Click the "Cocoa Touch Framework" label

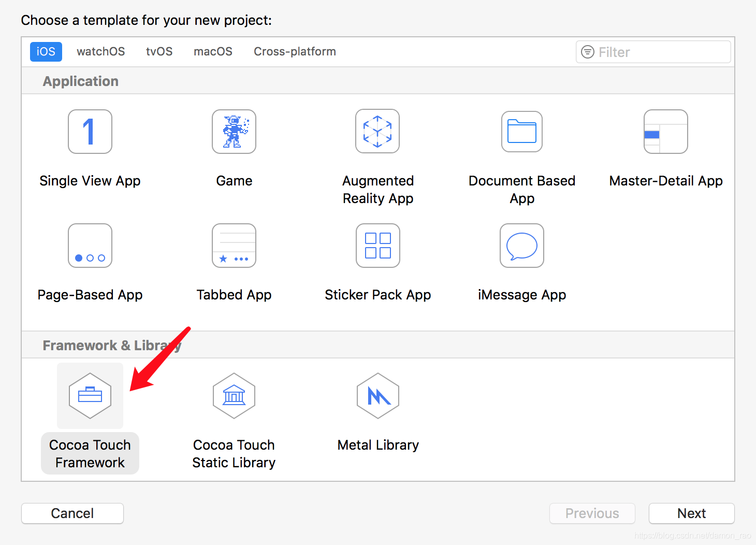90,454
